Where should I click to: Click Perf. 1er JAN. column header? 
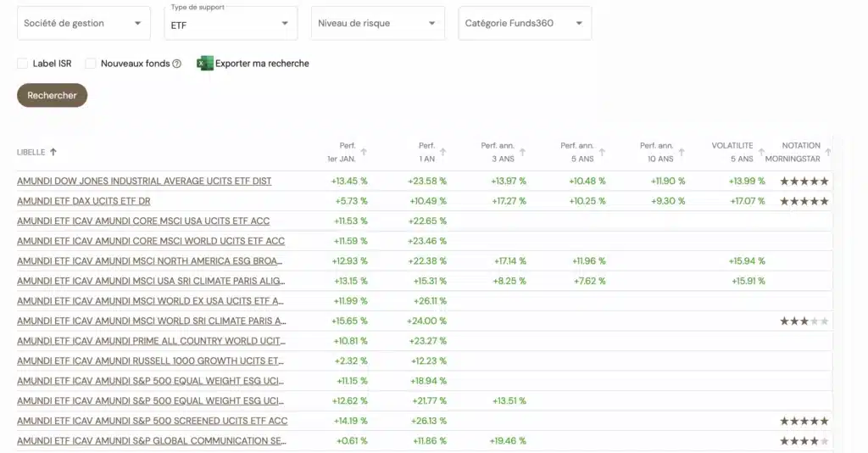(342, 153)
